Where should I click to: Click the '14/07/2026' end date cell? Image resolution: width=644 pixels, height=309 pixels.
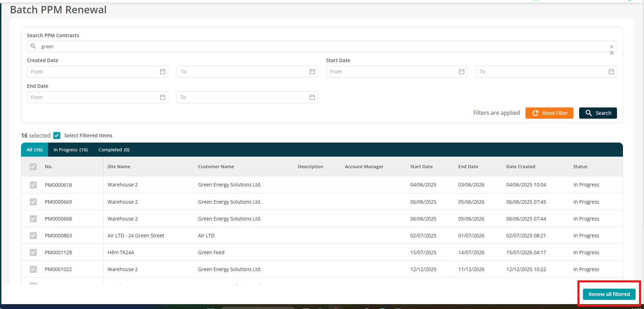[471, 252]
